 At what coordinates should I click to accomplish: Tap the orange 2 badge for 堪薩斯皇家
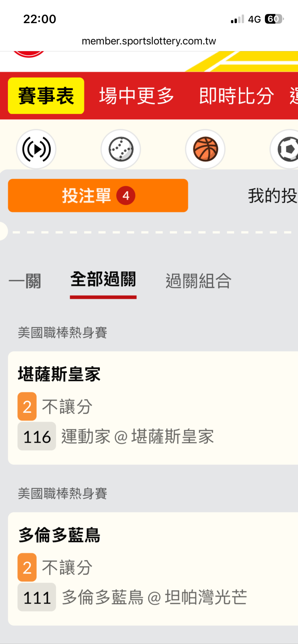coord(27,406)
